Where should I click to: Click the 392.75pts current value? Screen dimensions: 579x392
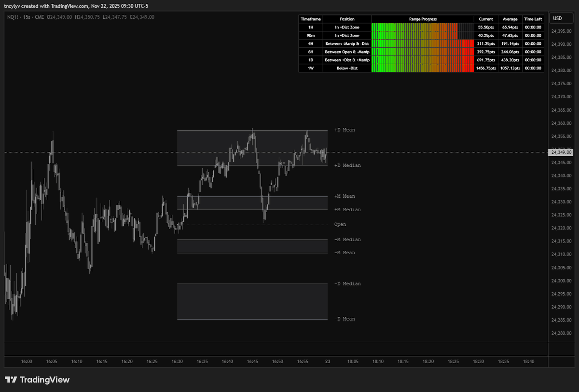486,52
